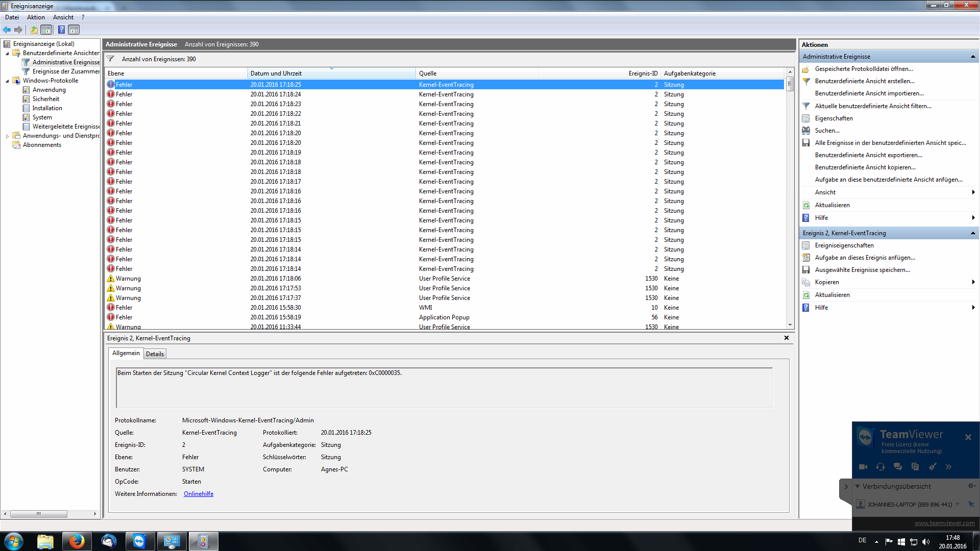Open the Datei menu
Screen dimensions: 980x551
[x=12, y=17]
